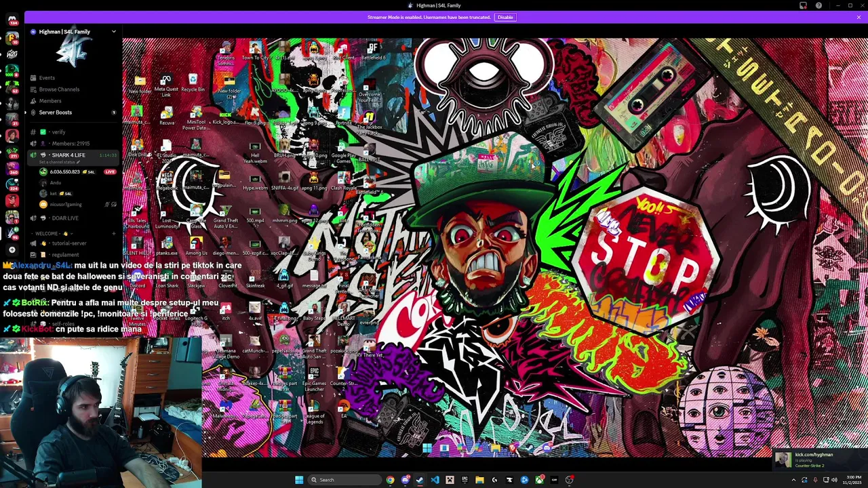Open Epic Games from the taskbar

pyautogui.click(x=465, y=480)
